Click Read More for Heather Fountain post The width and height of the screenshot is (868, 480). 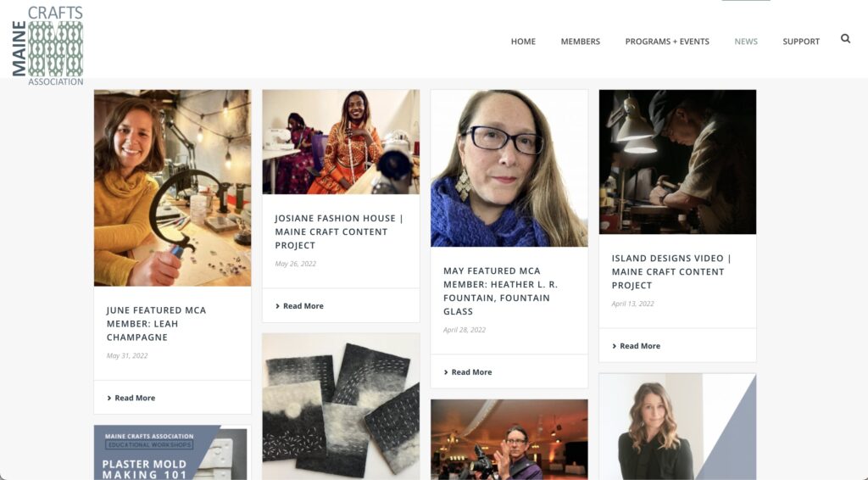tap(471, 372)
